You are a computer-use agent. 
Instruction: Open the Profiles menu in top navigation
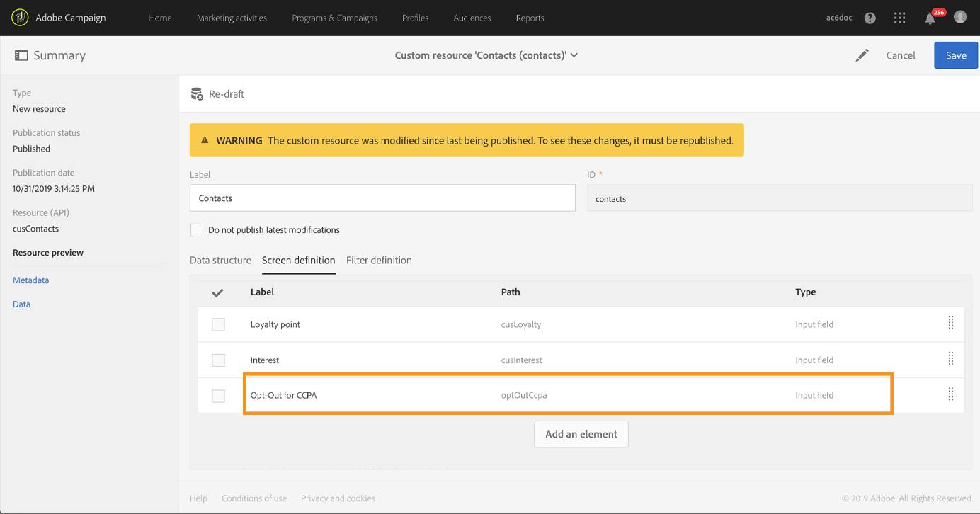(415, 18)
